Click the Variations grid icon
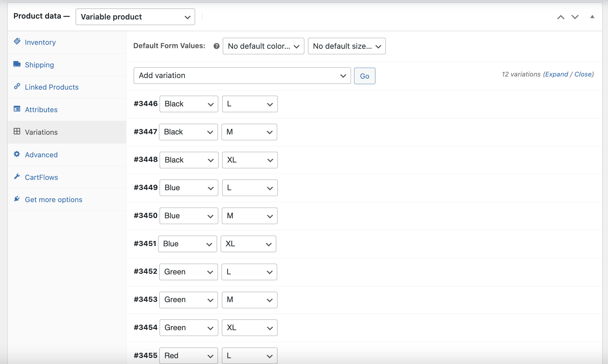608x364 pixels. click(17, 131)
